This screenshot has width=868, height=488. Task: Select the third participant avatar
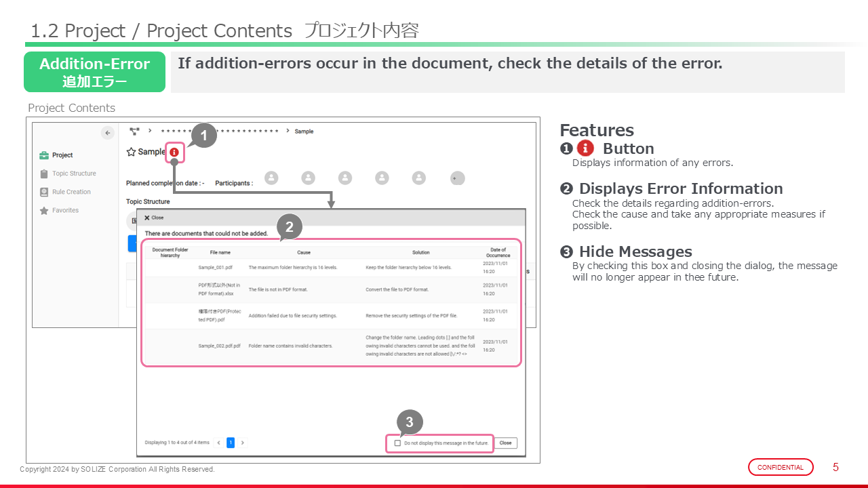(x=345, y=178)
